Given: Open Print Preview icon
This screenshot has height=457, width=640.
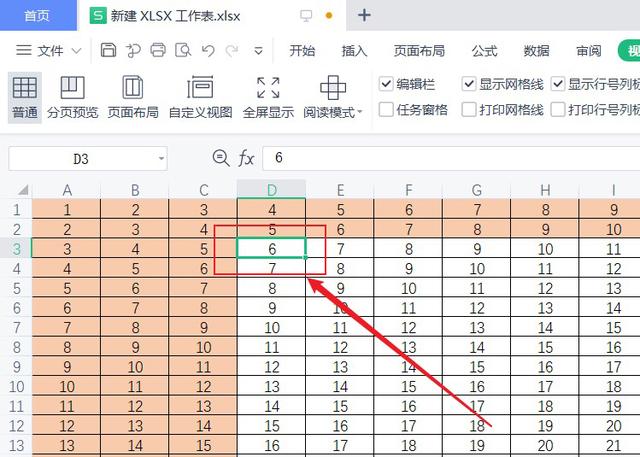Looking at the screenshot, I should click(x=183, y=50).
